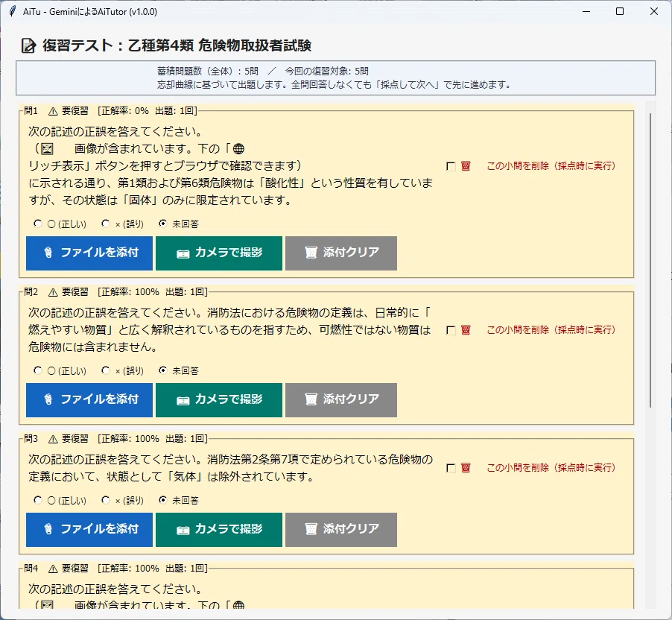The height and width of the screenshot is (620, 672).
Task: Click カメラで撮影 button in 問2
Action: pyautogui.click(x=219, y=400)
